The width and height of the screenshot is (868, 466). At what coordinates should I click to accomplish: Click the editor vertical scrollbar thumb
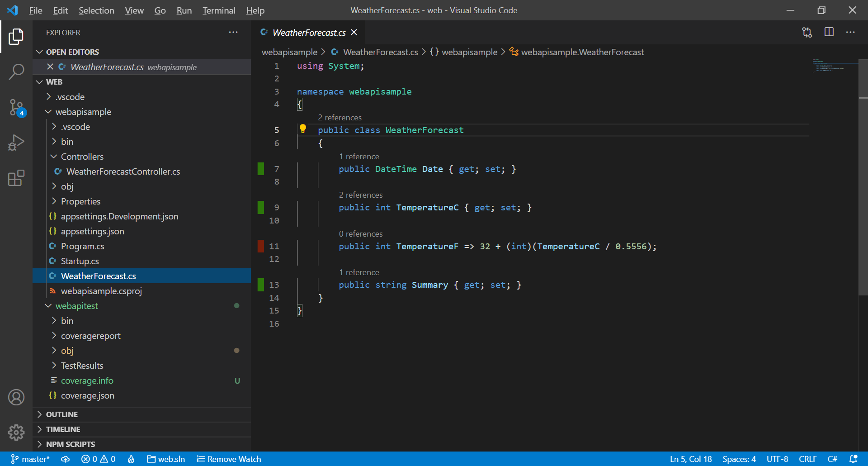tap(863, 177)
